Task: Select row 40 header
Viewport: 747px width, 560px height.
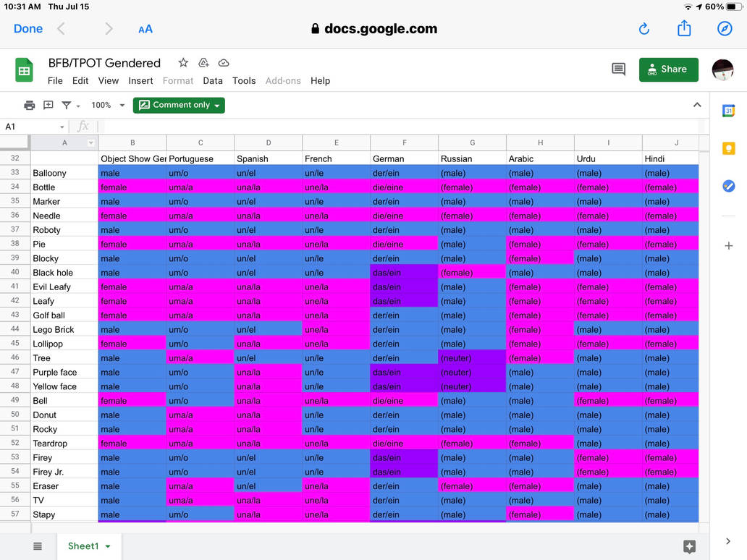Action: tap(15, 272)
